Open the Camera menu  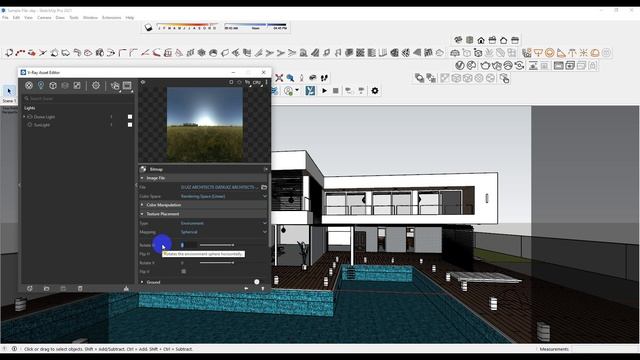(44, 18)
